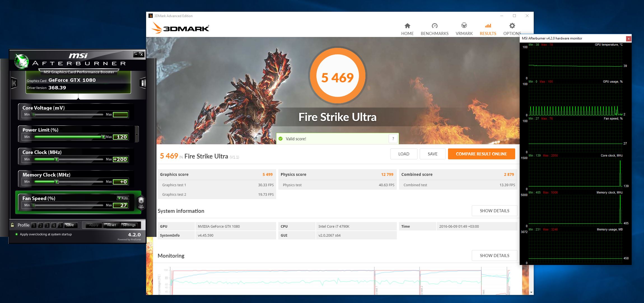Toggle Apply overclocking at system startup

click(17, 234)
